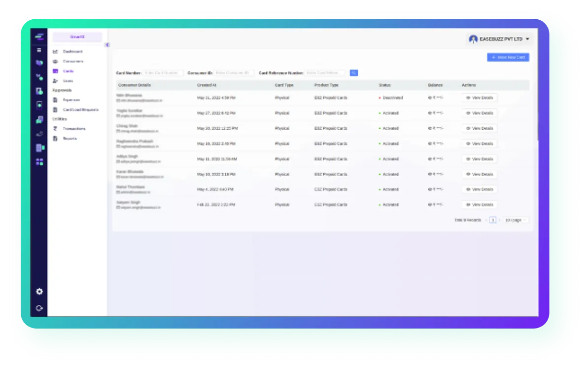Click the speech-bubbles chat icon in the dark rail
588x369 pixels.
[39, 120]
